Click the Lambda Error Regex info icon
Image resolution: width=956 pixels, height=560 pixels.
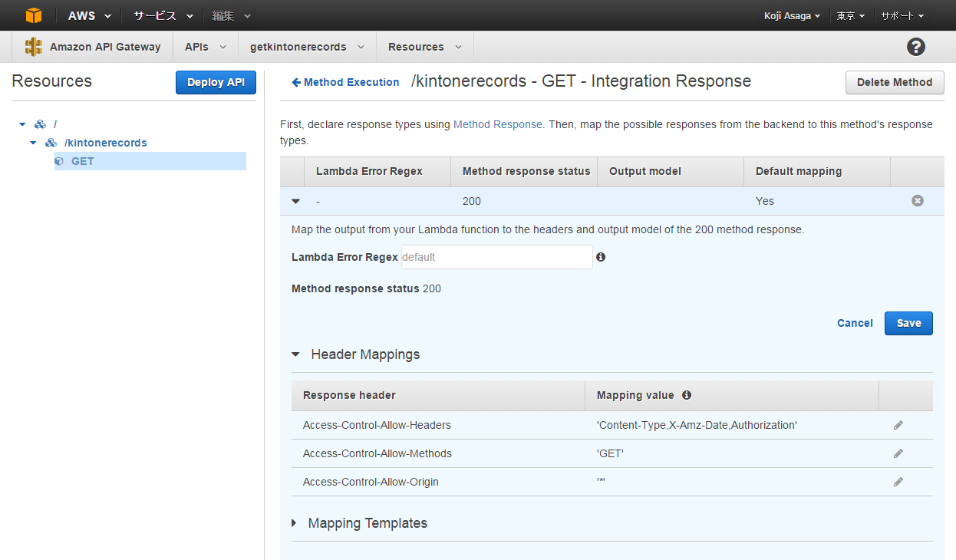click(x=601, y=256)
